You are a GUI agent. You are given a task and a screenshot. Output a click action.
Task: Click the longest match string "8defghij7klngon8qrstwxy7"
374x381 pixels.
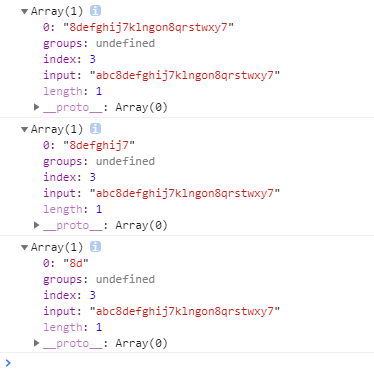point(149,27)
